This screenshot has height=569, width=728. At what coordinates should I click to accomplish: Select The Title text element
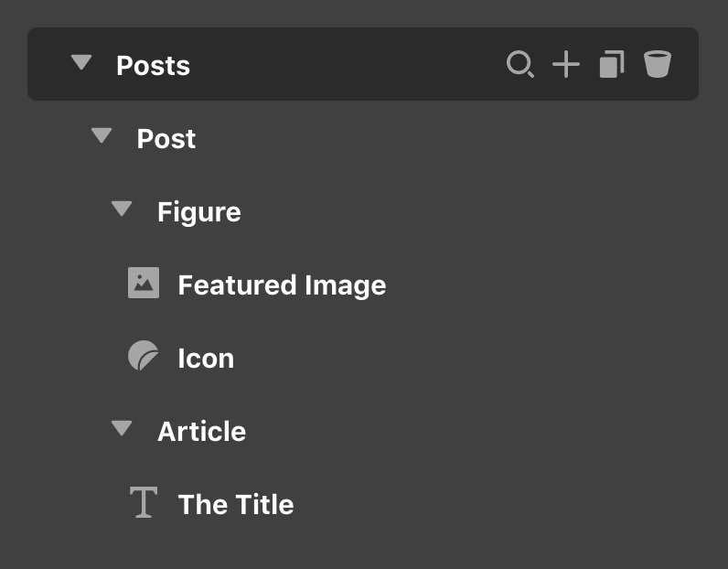tap(236, 504)
